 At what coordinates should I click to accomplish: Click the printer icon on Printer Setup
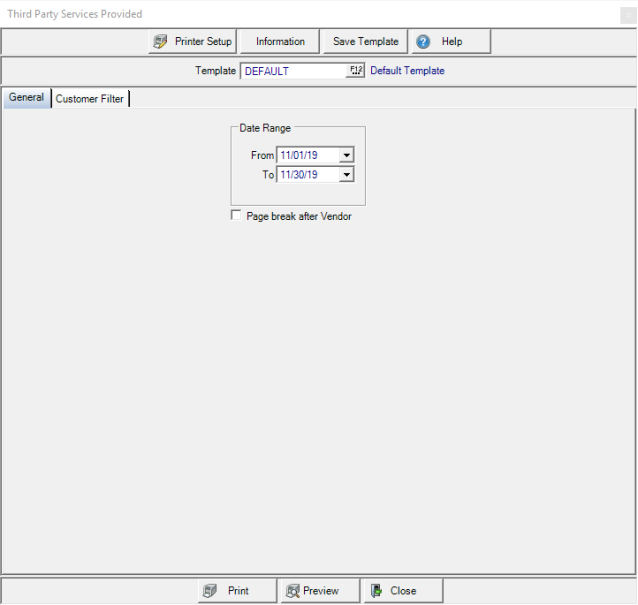161,41
